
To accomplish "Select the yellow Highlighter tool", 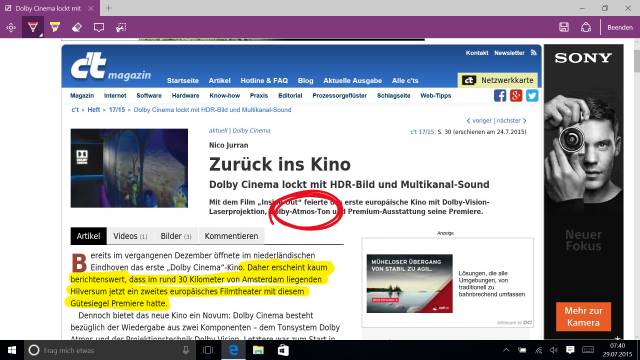I will (x=55, y=27).
